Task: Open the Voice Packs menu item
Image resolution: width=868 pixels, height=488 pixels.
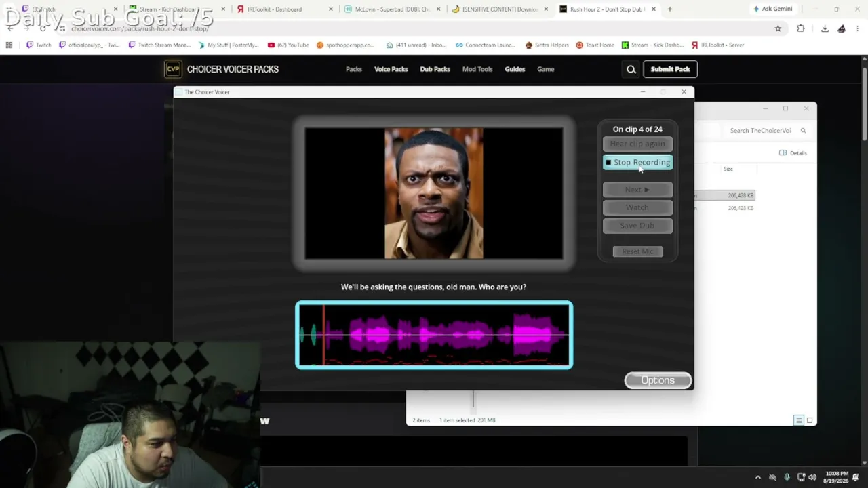Action: click(391, 69)
